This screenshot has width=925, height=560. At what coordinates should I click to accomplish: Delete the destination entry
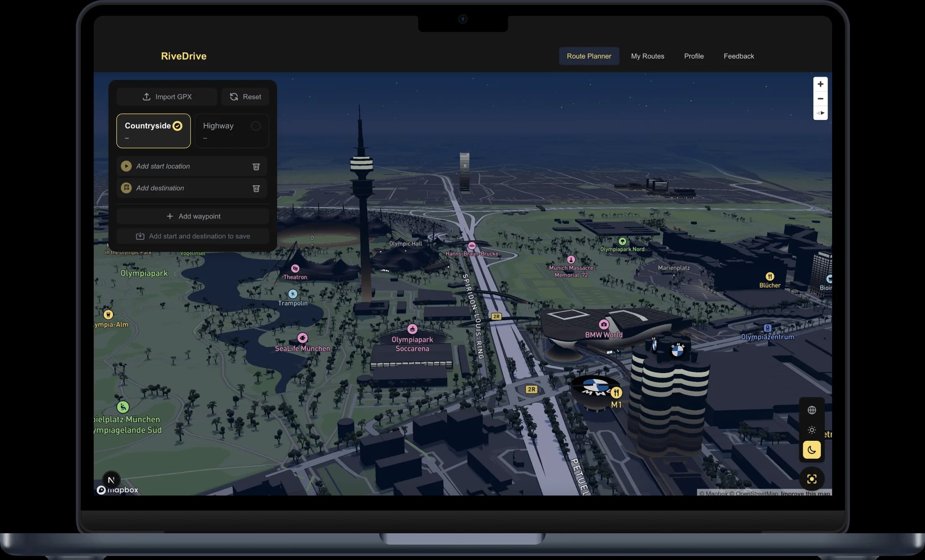click(x=256, y=188)
